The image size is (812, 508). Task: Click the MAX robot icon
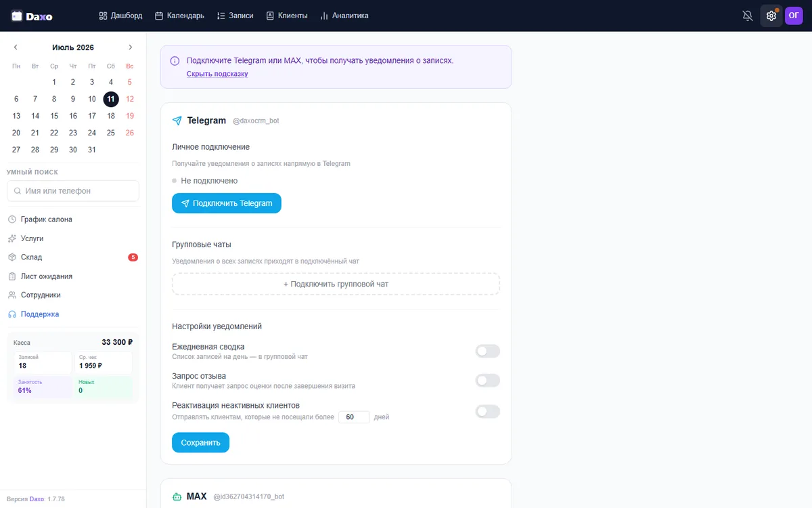pos(177,496)
